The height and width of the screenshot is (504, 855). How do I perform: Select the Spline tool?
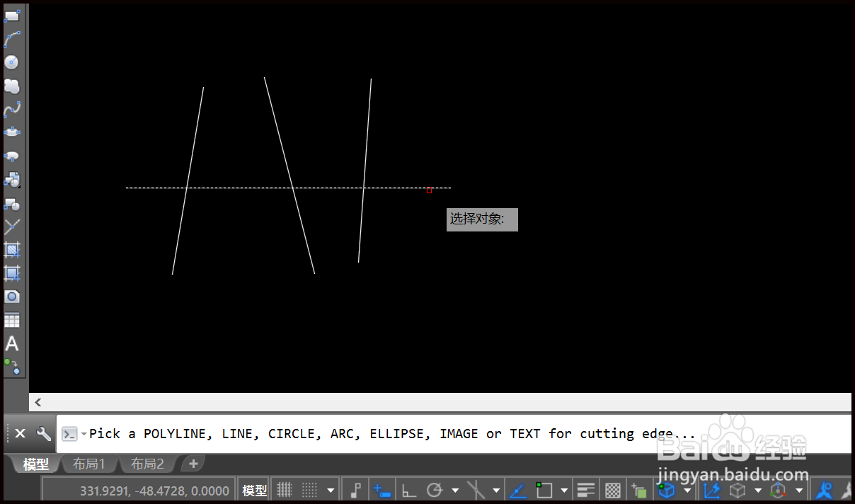point(12,109)
